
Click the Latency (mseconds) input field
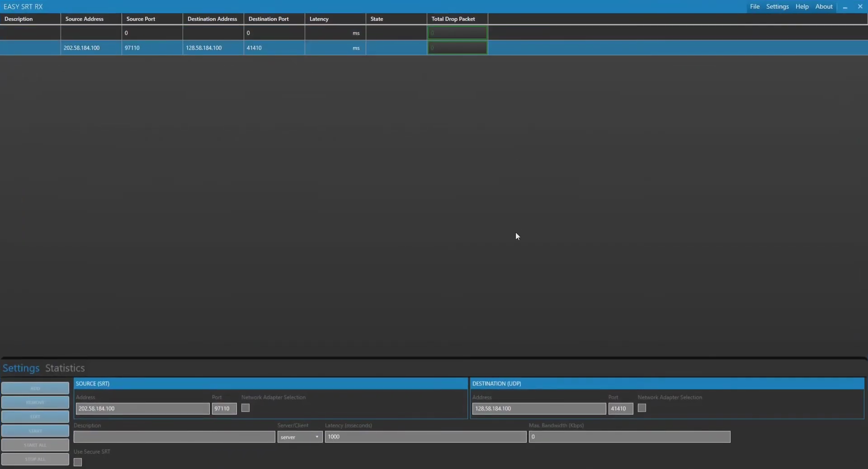[x=425, y=437]
